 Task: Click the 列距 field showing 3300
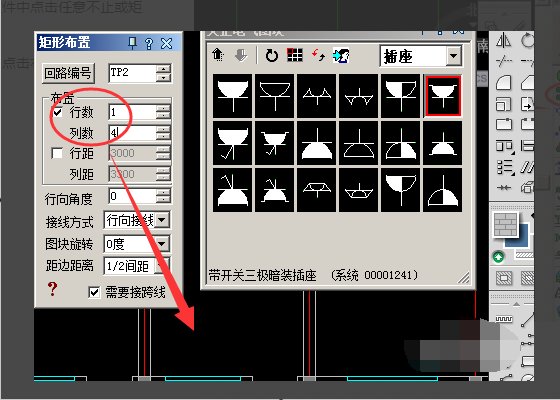(132, 174)
